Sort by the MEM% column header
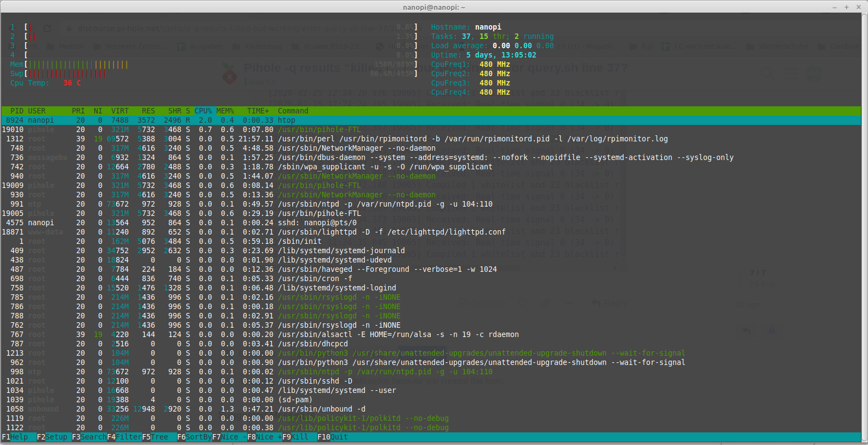868x445 pixels. pyautogui.click(x=225, y=111)
